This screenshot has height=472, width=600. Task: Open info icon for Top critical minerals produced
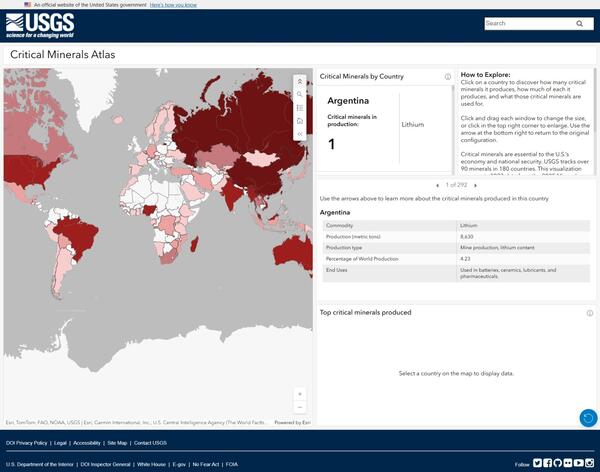tap(590, 313)
